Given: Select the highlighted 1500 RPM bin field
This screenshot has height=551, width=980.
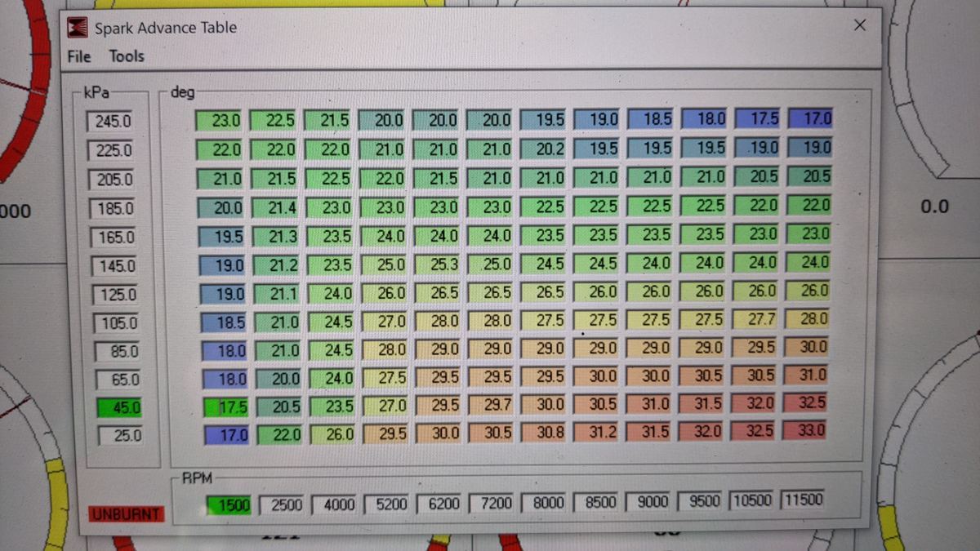Looking at the screenshot, I should pos(229,504).
